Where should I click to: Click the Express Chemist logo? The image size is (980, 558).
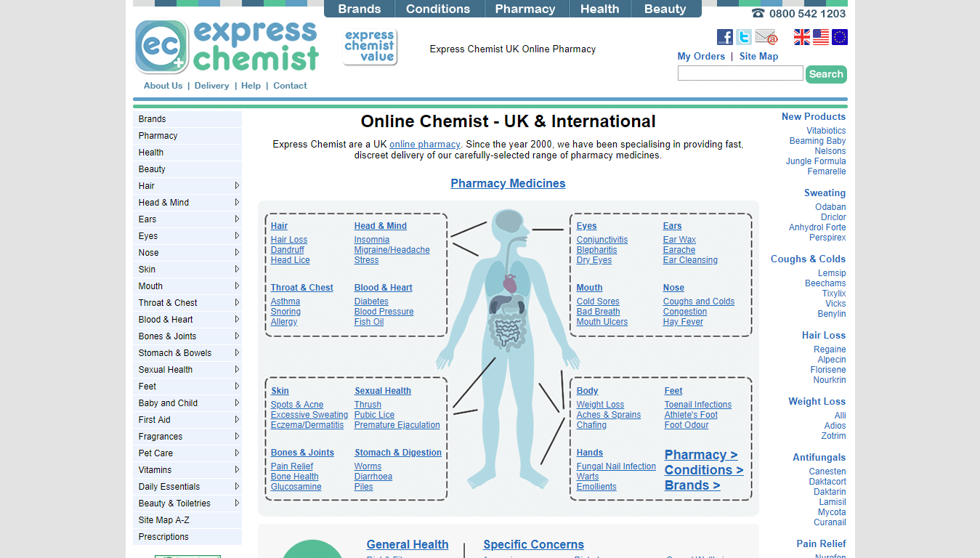coord(227,46)
